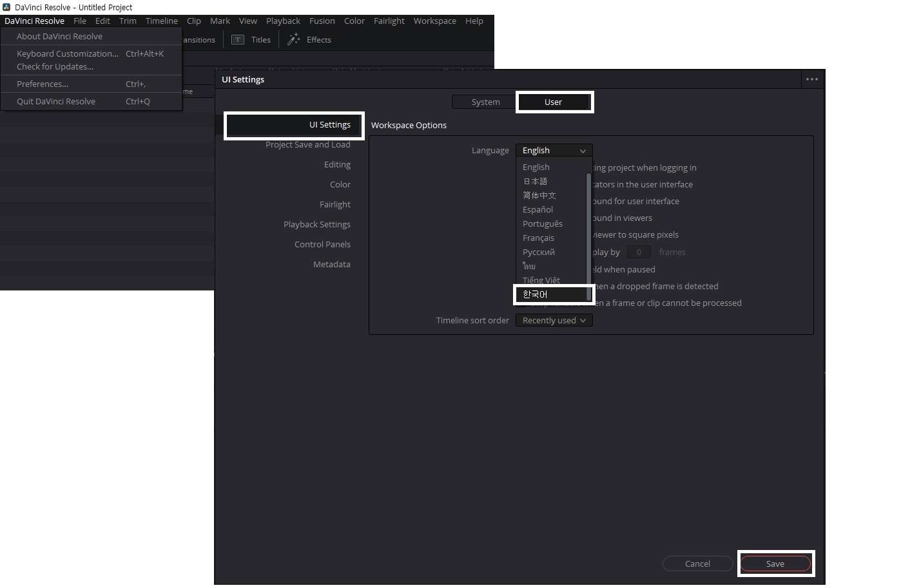
Task: Select Control Panels category
Action: pos(322,244)
